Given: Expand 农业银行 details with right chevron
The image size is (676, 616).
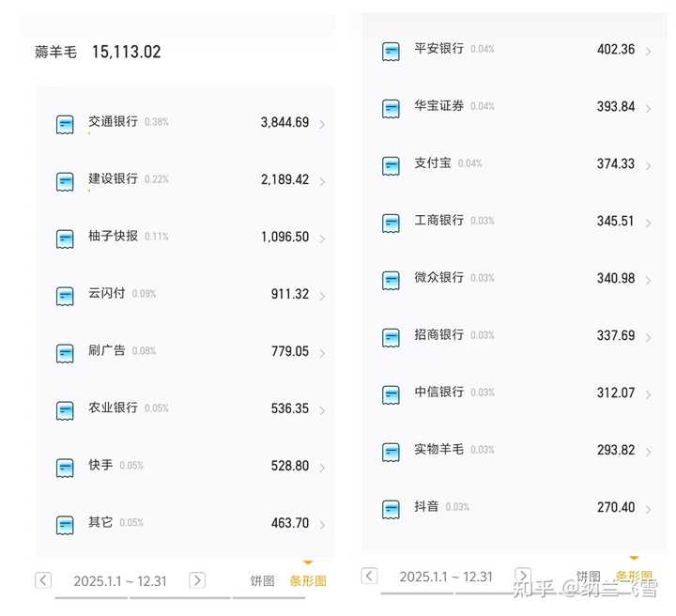Looking at the screenshot, I should pyautogui.click(x=322, y=410).
